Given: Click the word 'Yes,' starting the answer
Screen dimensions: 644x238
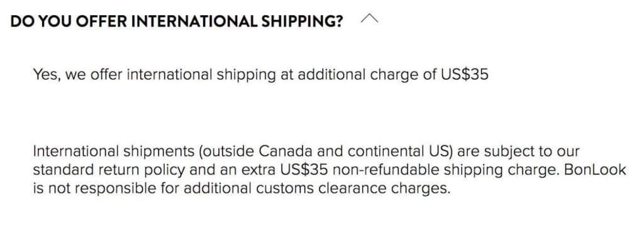Looking at the screenshot, I should pos(47,75).
